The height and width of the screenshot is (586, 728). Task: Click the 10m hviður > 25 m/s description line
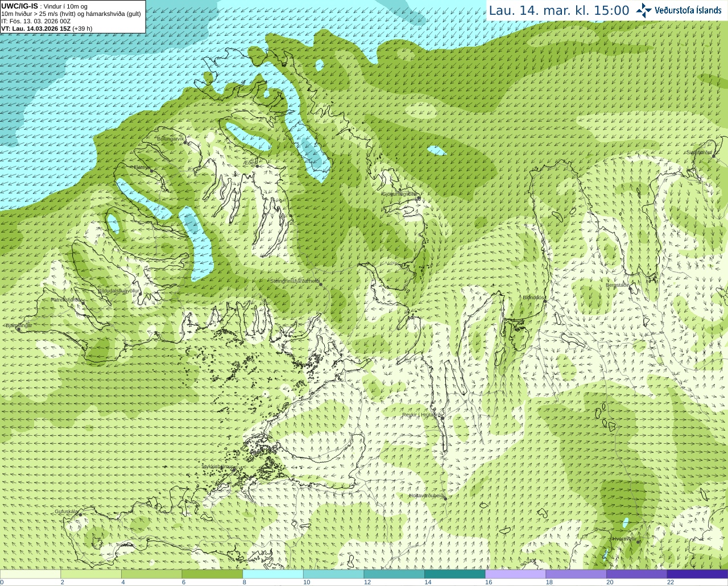[x=71, y=14]
